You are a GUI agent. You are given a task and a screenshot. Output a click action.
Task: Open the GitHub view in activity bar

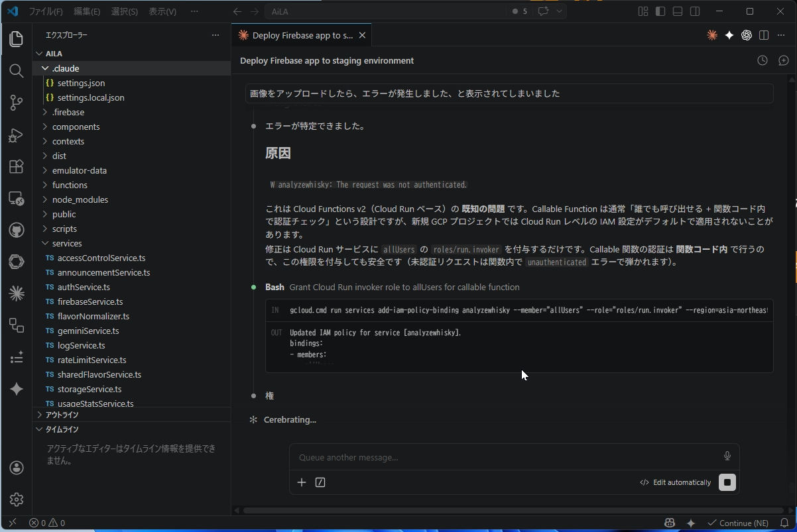click(17, 230)
